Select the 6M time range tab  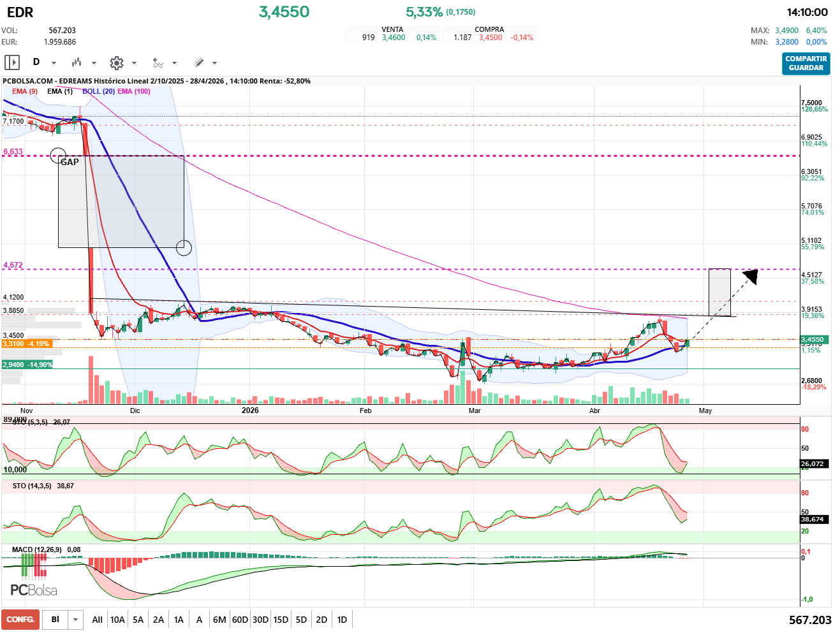click(x=219, y=620)
